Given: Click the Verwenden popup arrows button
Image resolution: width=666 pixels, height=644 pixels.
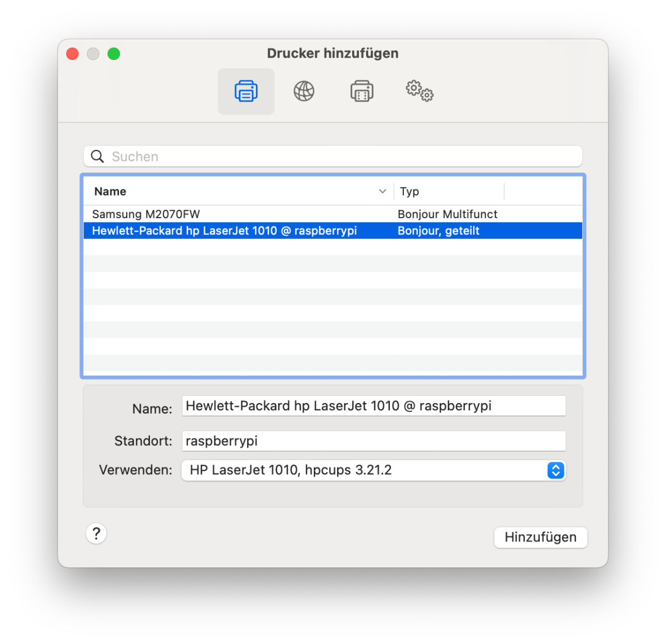Looking at the screenshot, I should click(555, 470).
